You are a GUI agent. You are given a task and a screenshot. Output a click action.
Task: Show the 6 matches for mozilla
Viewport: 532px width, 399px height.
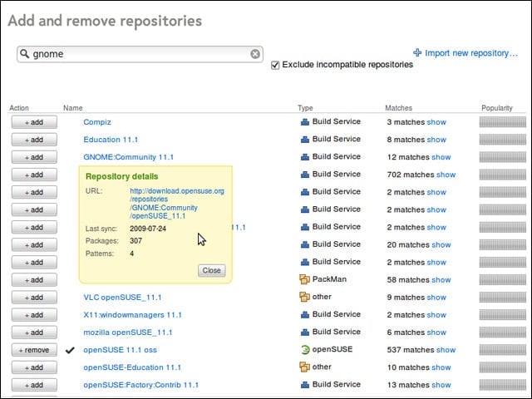coord(436,332)
